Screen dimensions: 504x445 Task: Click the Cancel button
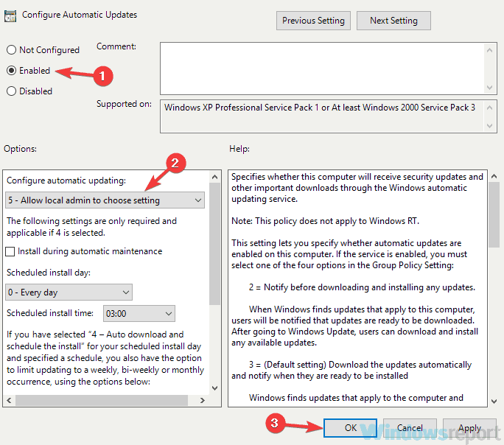click(410, 427)
